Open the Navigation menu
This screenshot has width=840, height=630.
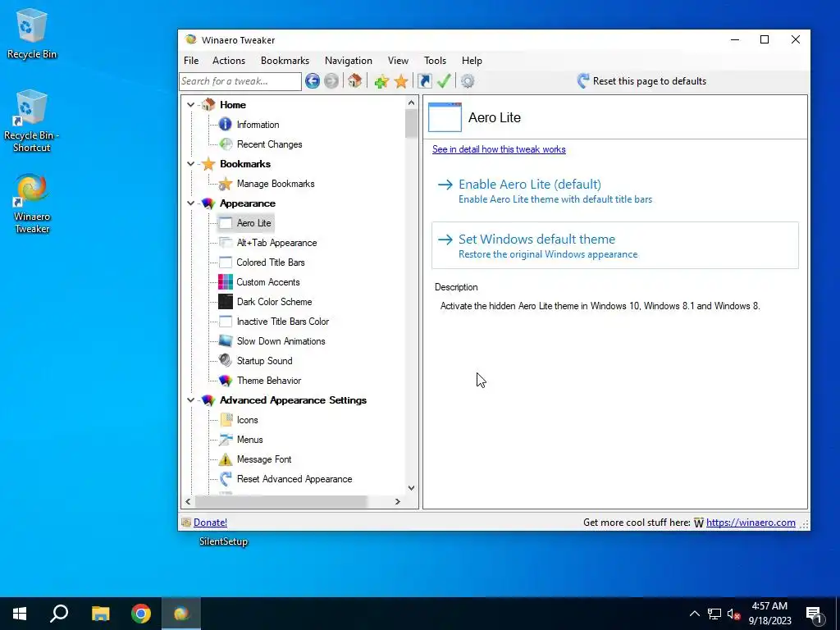click(x=348, y=61)
